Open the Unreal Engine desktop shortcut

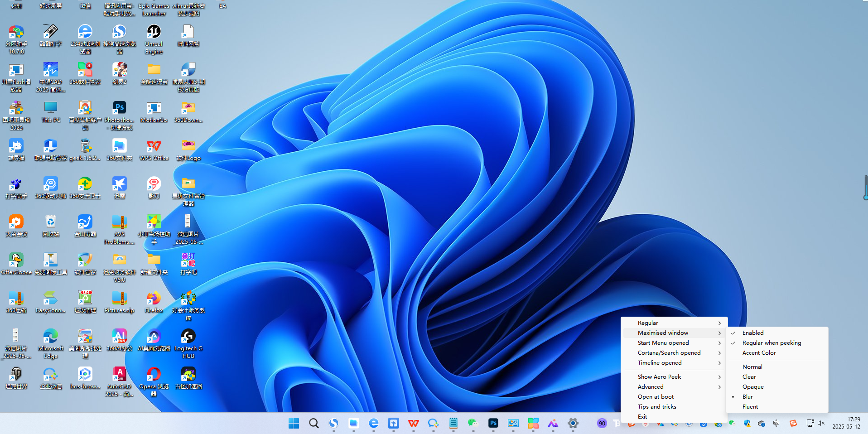[x=154, y=39]
